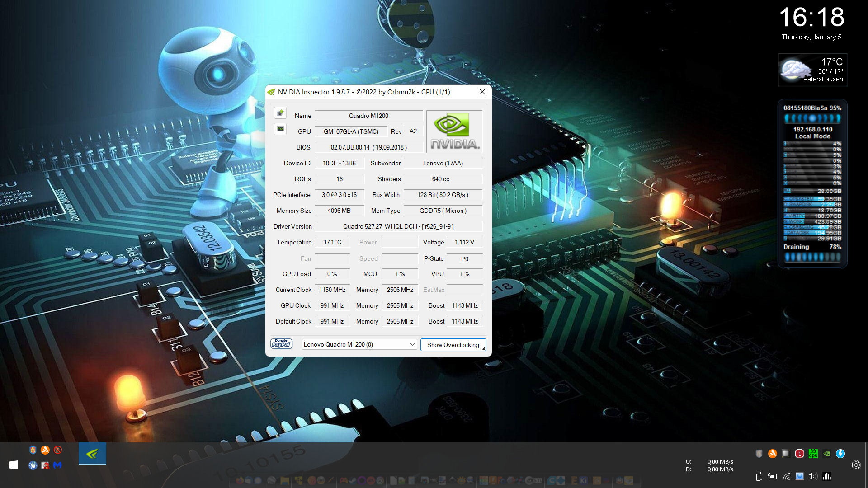This screenshot has height=488, width=868.
Task: Click the 192.168.0.110 Local Mode text
Action: (x=813, y=132)
